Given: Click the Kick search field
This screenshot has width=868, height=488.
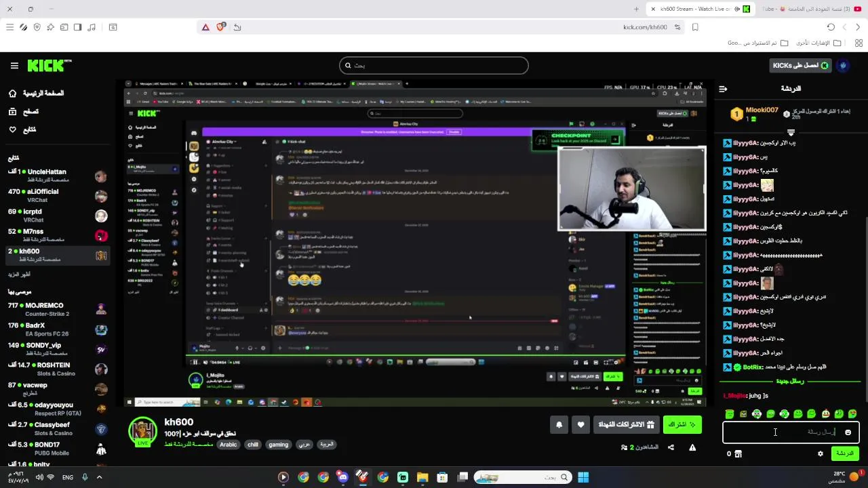Looking at the screenshot, I should (x=434, y=66).
